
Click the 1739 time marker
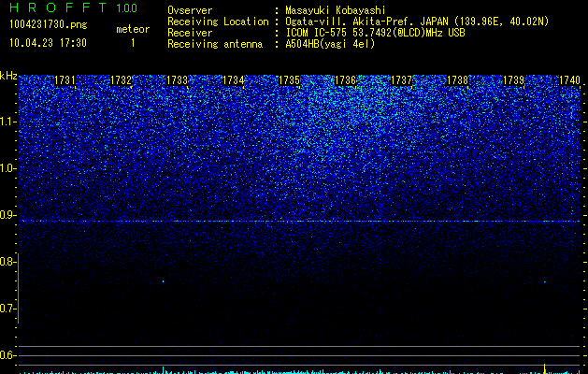[x=514, y=80]
